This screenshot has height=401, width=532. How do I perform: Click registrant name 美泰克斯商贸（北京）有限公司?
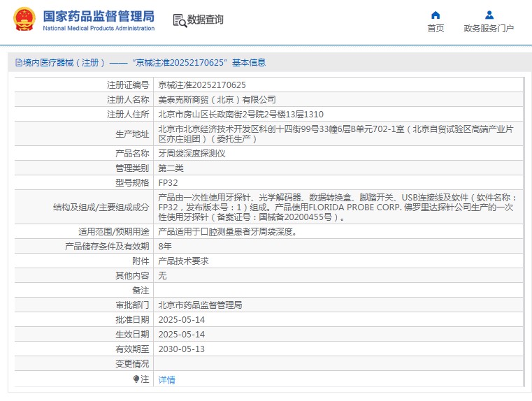click(x=217, y=99)
